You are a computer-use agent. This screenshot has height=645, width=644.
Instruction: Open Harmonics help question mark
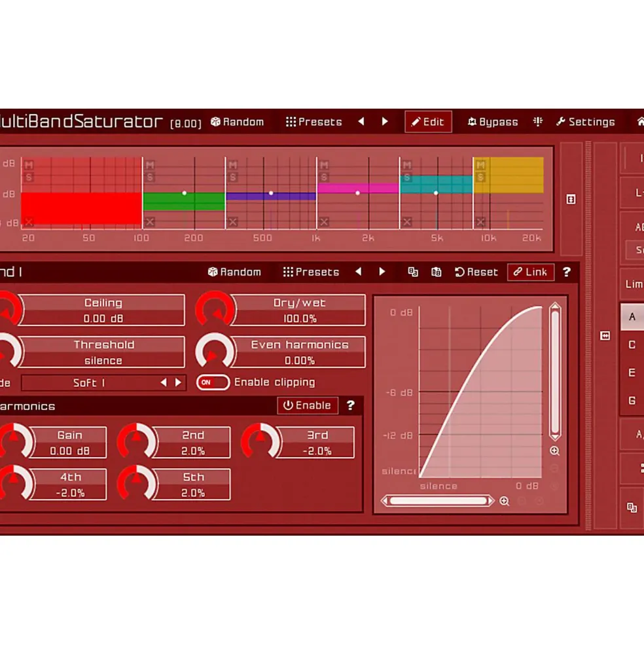[x=350, y=405]
